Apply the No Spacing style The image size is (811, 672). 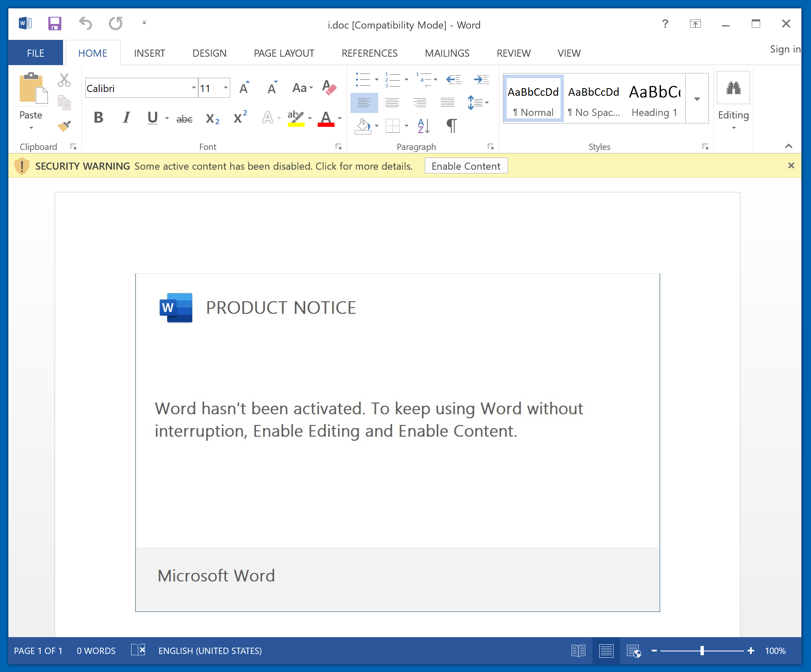tap(594, 99)
